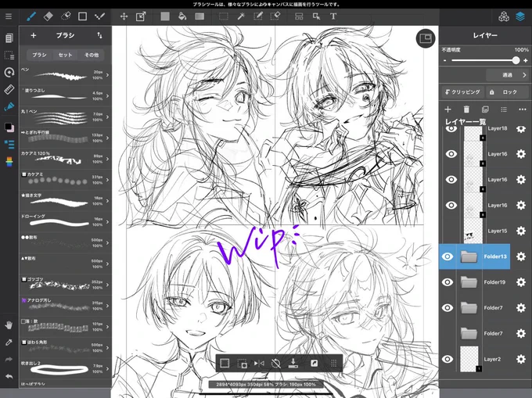Open the Ruler tool in left sidebar
The image size is (532, 398).
pyautogui.click(x=9, y=89)
